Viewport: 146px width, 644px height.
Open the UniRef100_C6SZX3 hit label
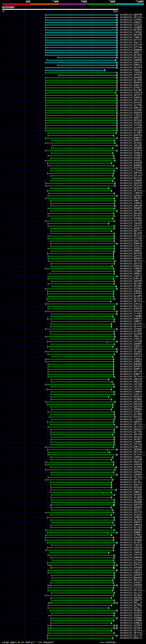point(131,25)
